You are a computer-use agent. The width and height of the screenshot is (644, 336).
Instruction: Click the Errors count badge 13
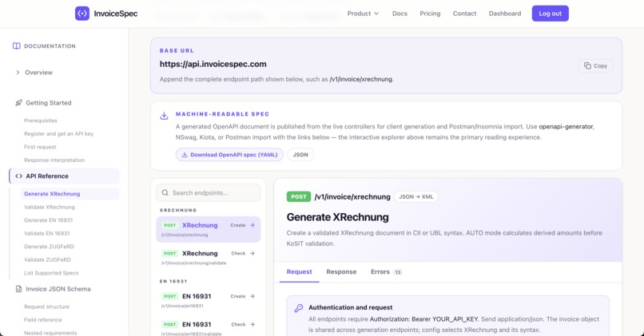point(398,272)
